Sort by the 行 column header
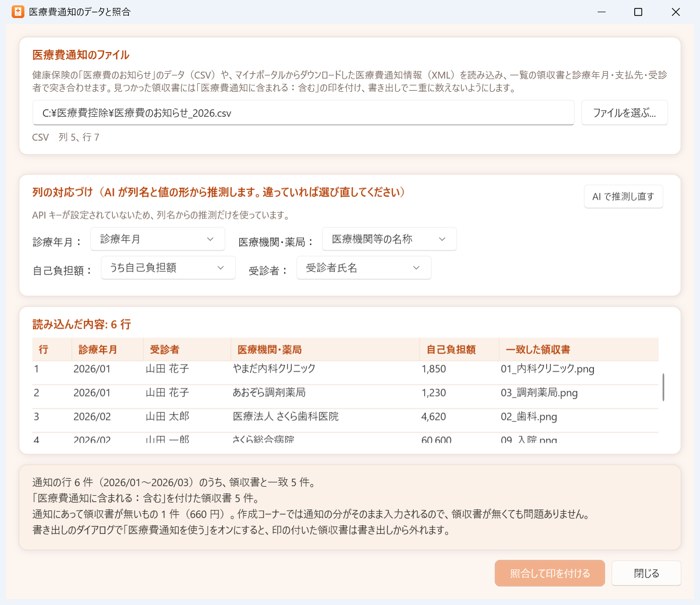700x605 pixels. 52,350
